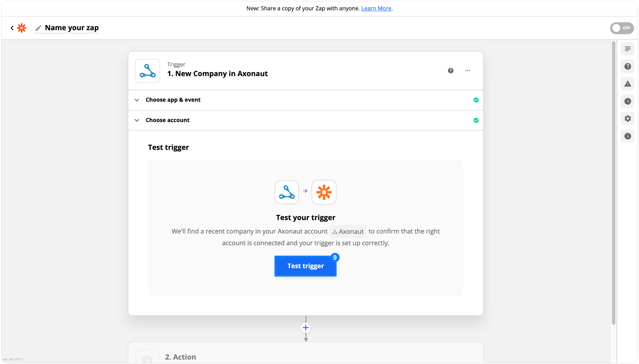This screenshot has height=364, width=639.
Task: Click the Axonaut icon in test panel
Action: coord(287,192)
